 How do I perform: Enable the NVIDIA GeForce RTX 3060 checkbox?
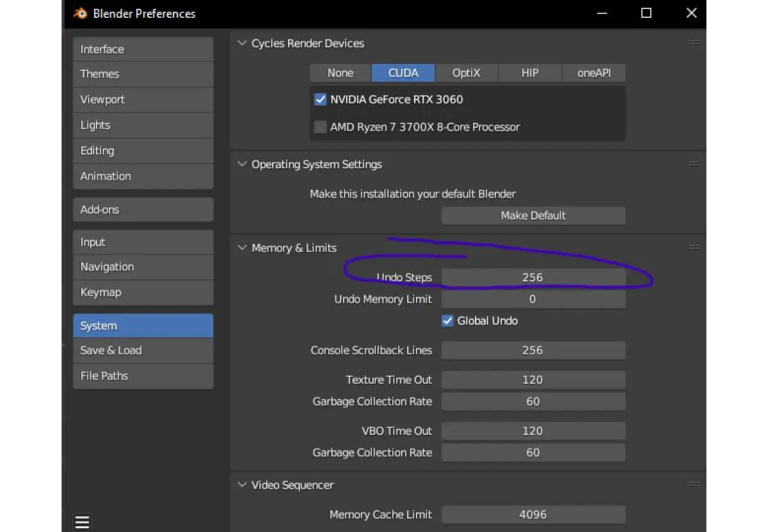point(321,100)
